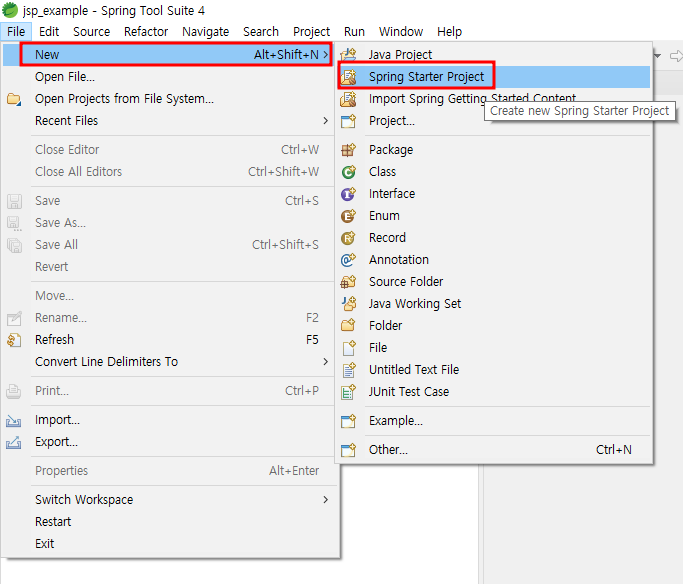Select Package entry in New submenu
Viewport: 683px width, 584px height.
[494, 150]
